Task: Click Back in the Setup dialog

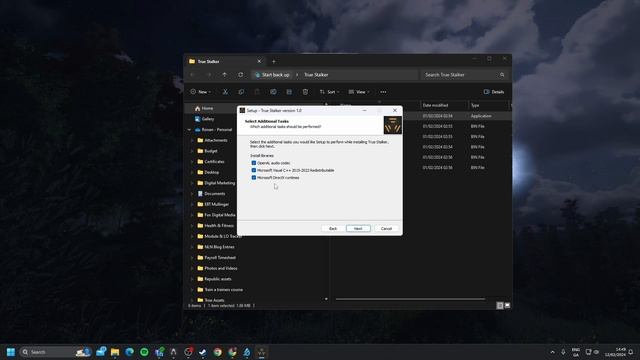Action: 333,229
